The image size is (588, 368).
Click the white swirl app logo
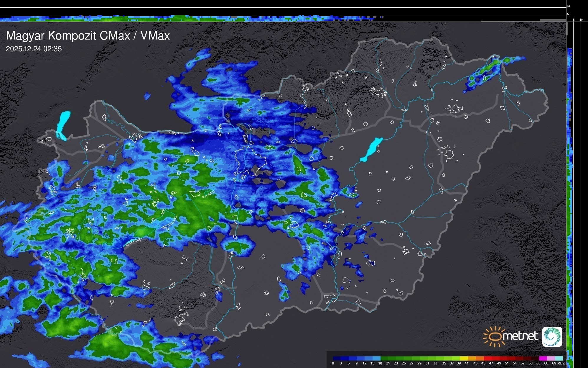pos(552,337)
